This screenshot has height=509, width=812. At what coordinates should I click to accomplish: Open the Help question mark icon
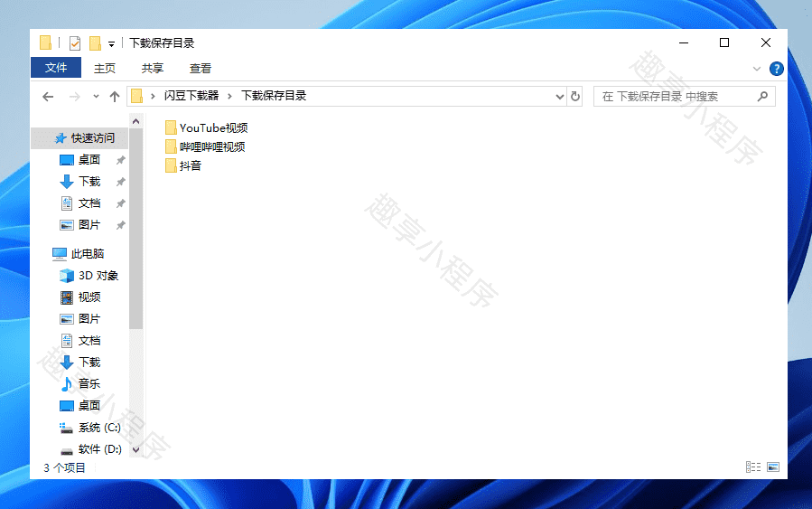click(x=776, y=69)
